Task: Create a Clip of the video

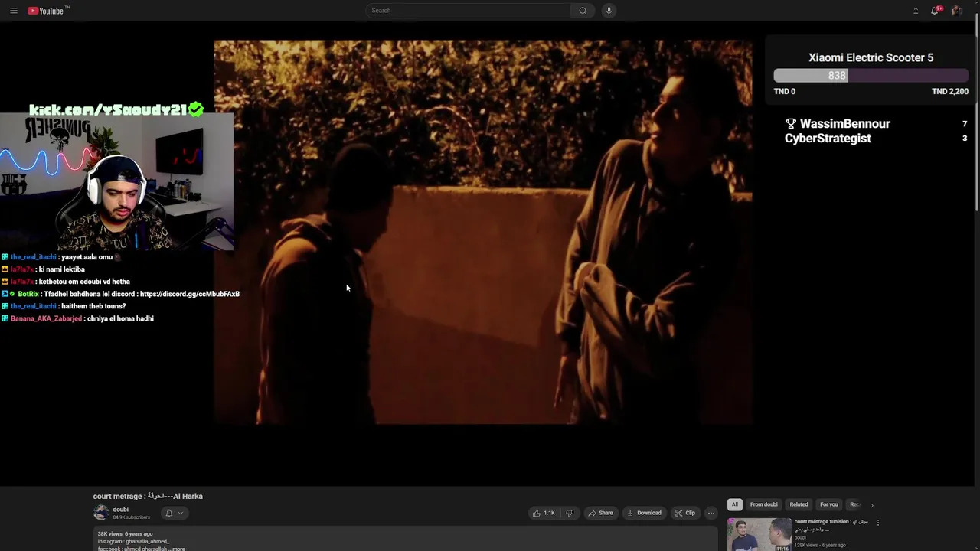Action: [685, 513]
